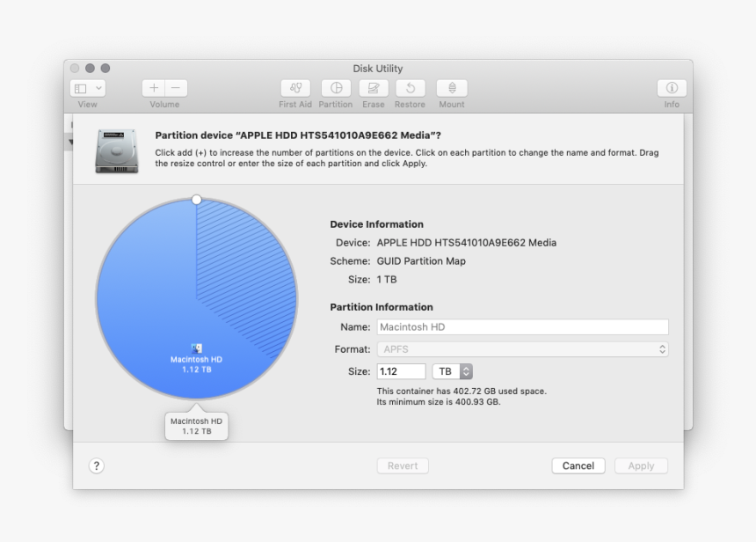
Task: Click the partition Name text field
Action: click(x=523, y=326)
